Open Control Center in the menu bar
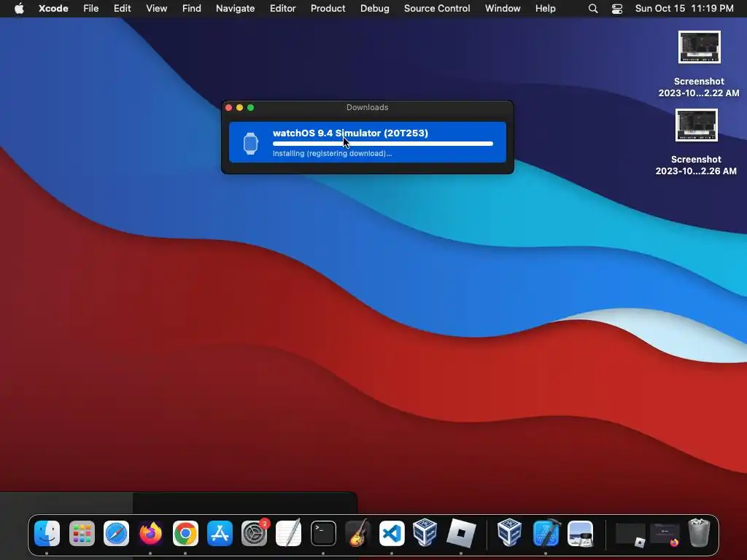 tap(617, 9)
